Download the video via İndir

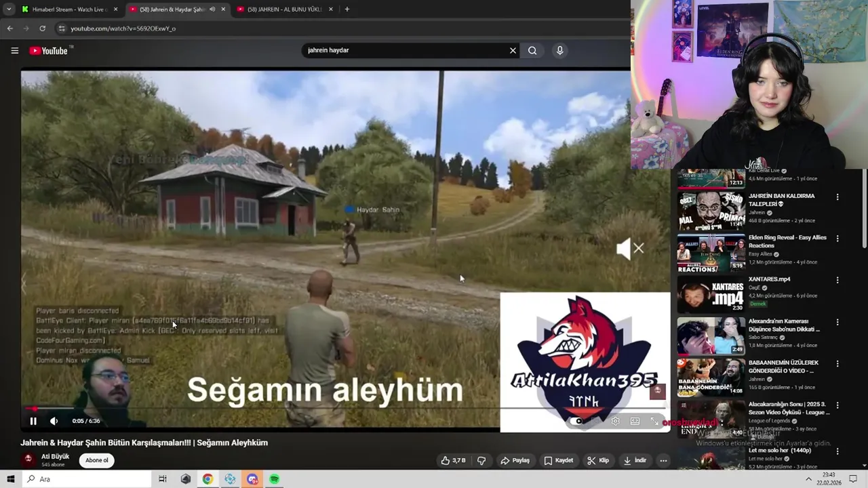pyautogui.click(x=635, y=460)
